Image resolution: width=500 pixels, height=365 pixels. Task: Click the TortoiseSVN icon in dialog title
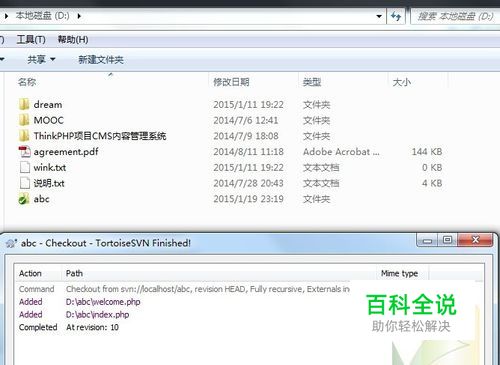tap(11, 243)
